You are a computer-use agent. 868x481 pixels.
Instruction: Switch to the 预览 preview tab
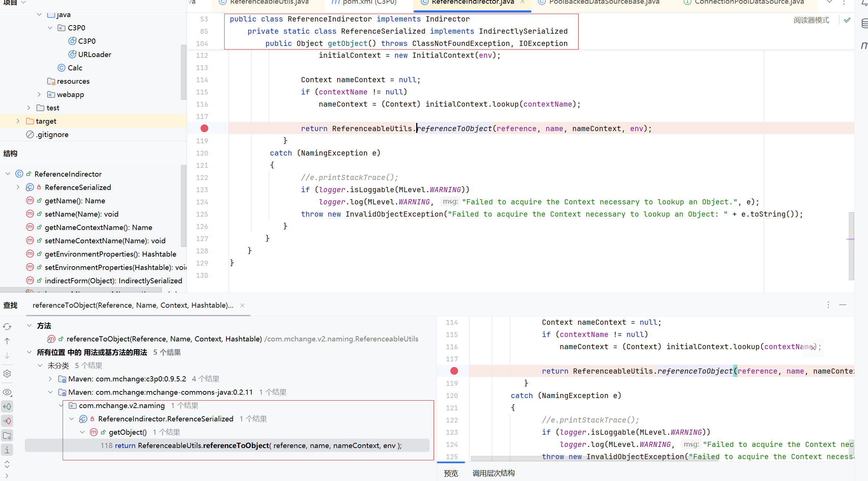point(451,473)
